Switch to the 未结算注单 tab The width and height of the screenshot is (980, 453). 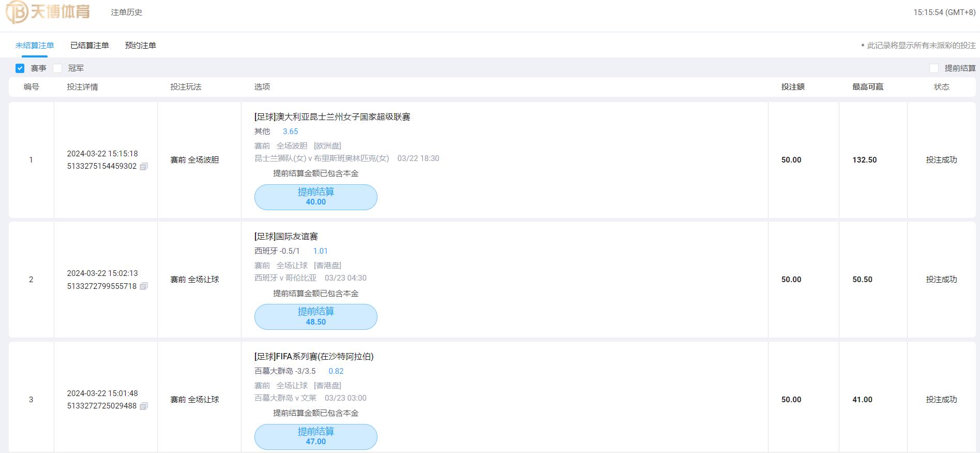35,46
